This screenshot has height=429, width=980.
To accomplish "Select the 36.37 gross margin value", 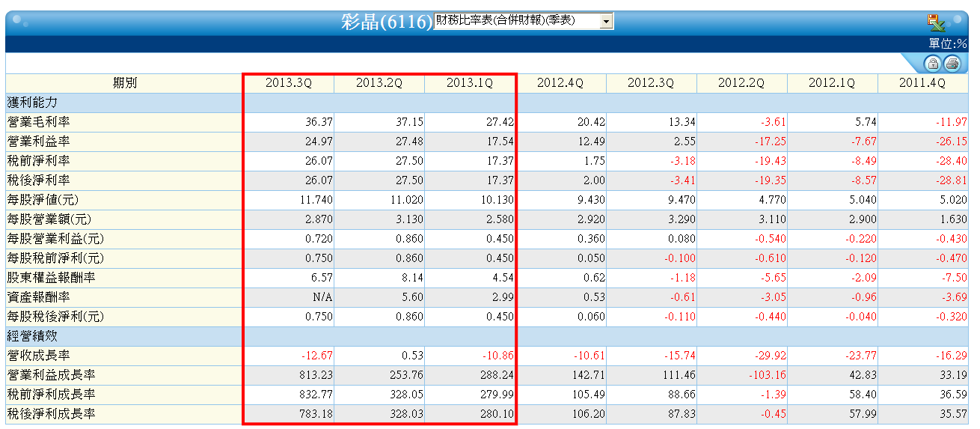I will coord(319,122).
